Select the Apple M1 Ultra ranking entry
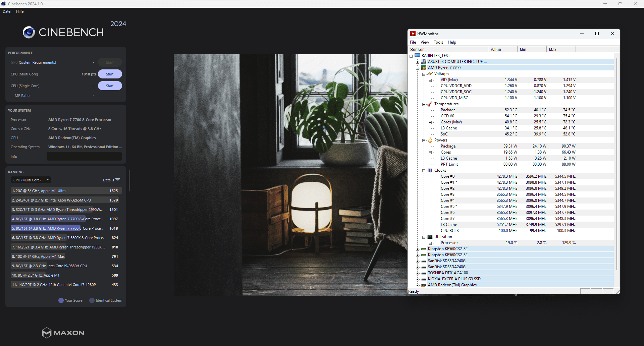The height and width of the screenshot is (346, 644). [x=66, y=191]
